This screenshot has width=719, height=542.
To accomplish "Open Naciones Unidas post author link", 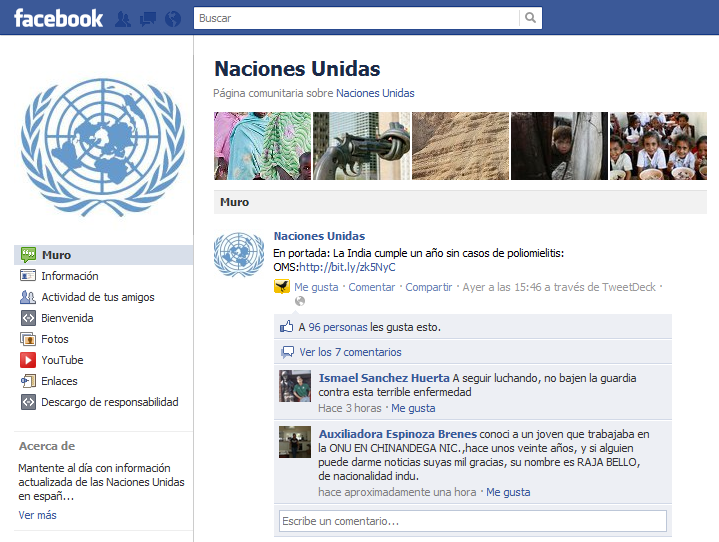I will (x=319, y=236).
